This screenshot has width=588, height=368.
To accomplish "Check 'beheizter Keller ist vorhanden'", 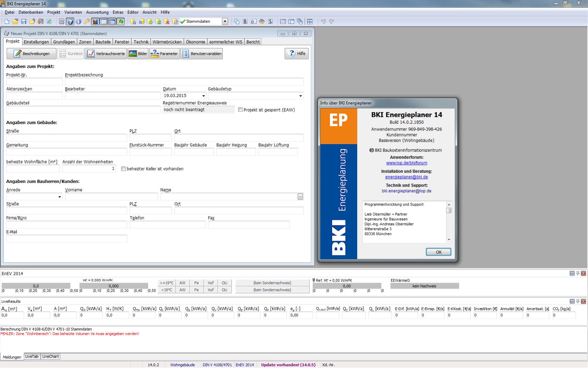I will [x=123, y=169].
